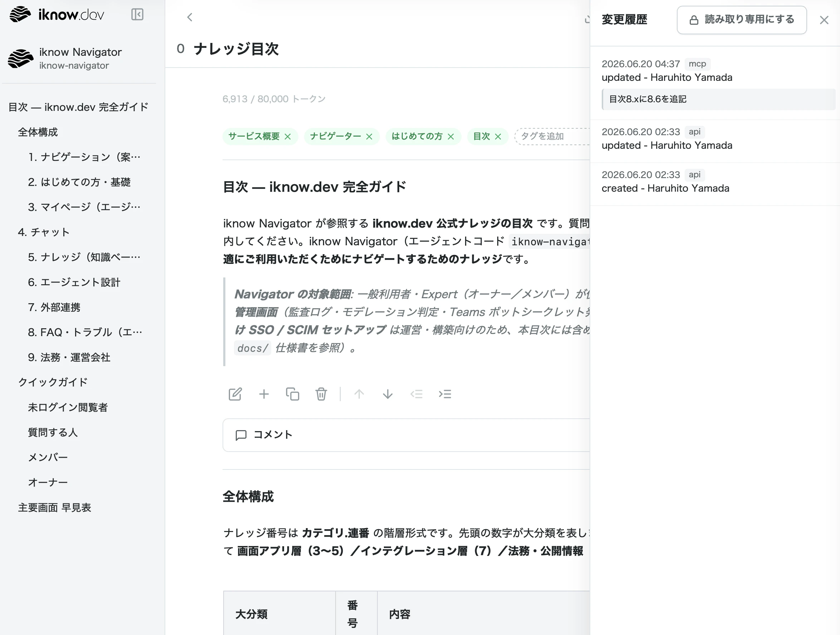Indent block with the indent icon
Image resolution: width=840 pixels, height=635 pixels.
445,394
